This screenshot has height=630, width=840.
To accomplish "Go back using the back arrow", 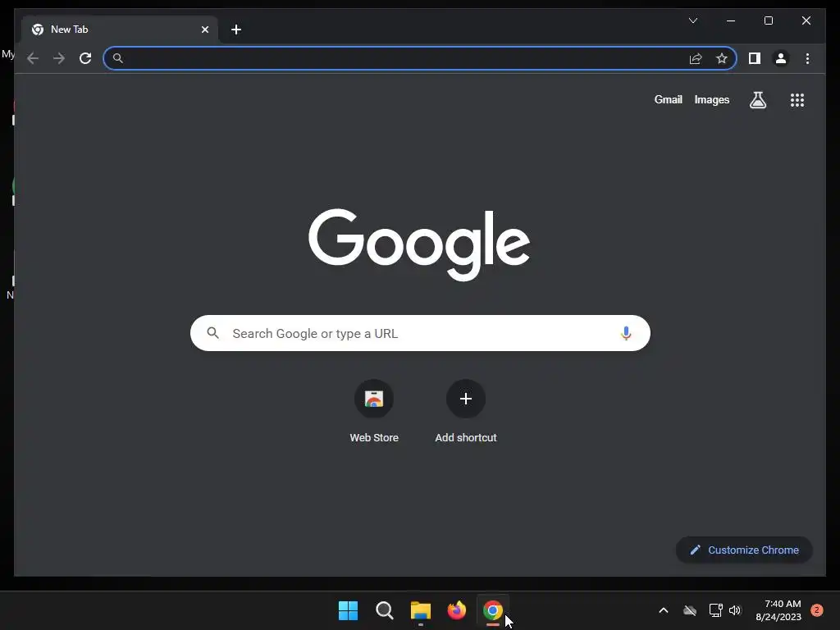I will [x=33, y=58].
